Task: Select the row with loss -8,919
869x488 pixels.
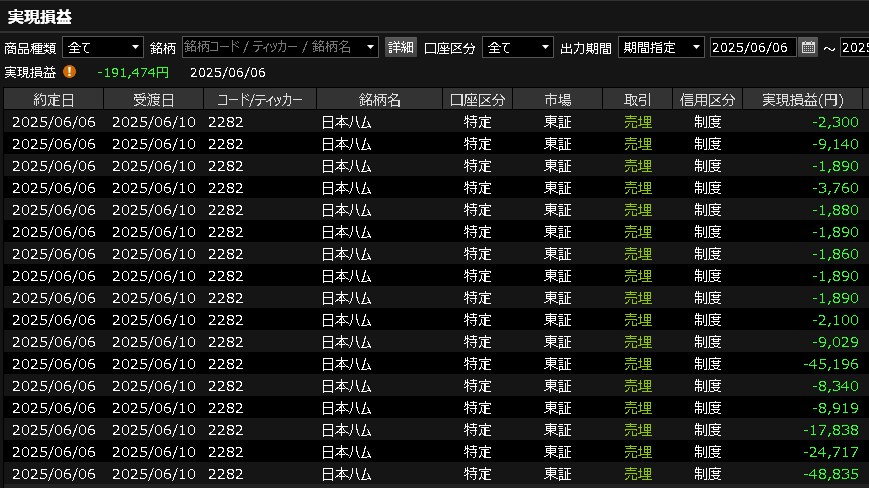Action: (x=433, y=408)
